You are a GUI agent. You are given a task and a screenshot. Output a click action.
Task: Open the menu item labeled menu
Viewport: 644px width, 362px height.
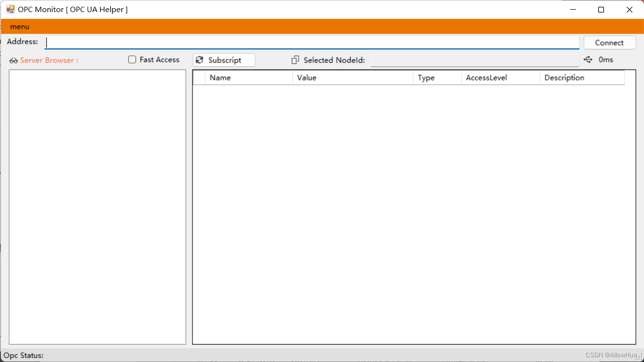pos(19,27)
